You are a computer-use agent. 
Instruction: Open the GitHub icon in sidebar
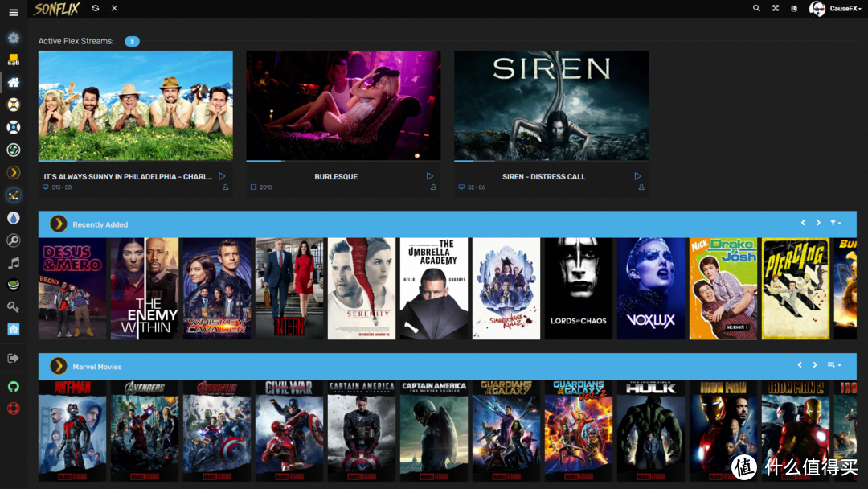[x=13, y=387]
